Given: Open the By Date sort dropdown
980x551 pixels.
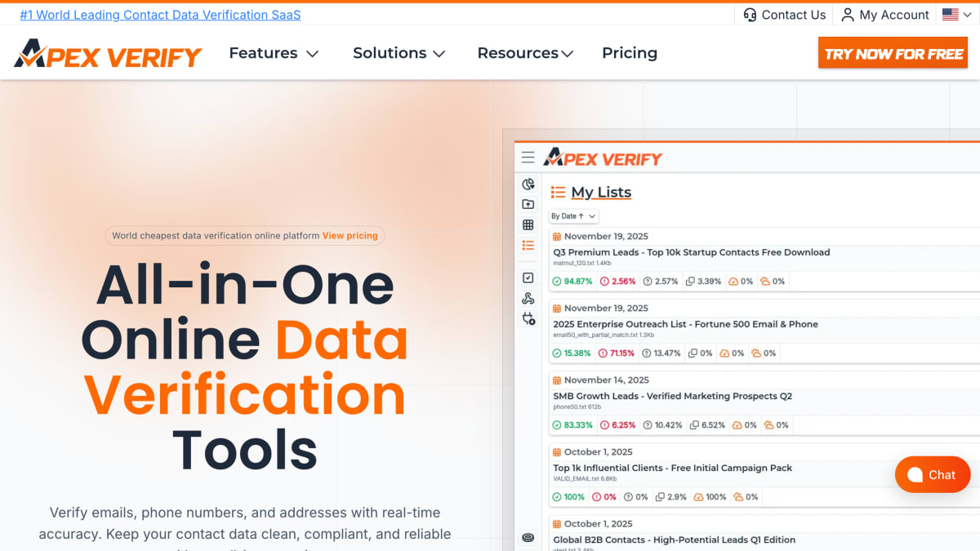Looking at the screenshot, I should coord(573,216).
